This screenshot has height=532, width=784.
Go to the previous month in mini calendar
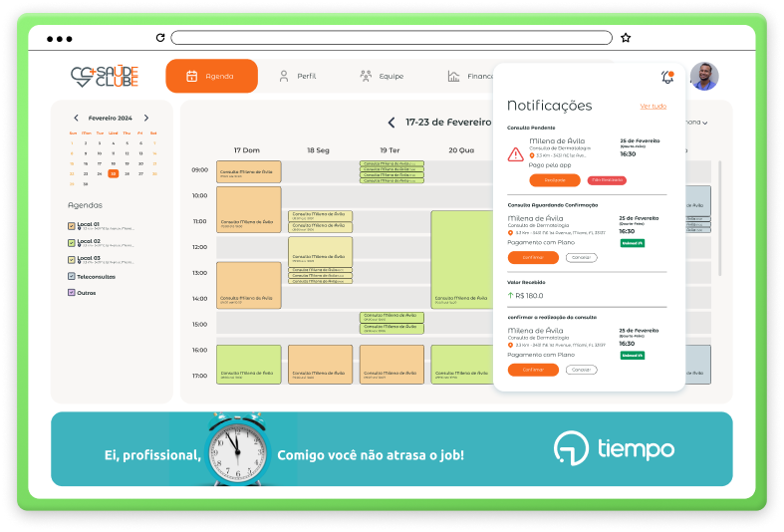[76, 118]
